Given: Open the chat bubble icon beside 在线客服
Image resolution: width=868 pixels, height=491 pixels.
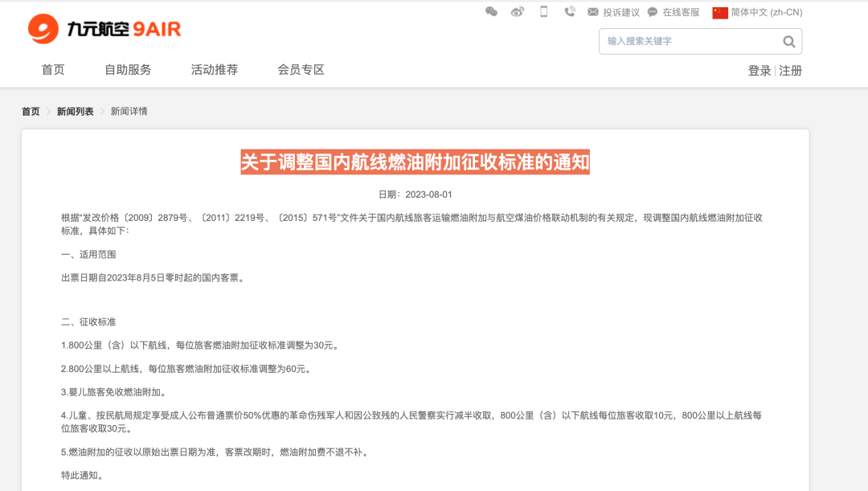Looking at the screenshot, I should [x=653, y=12].
